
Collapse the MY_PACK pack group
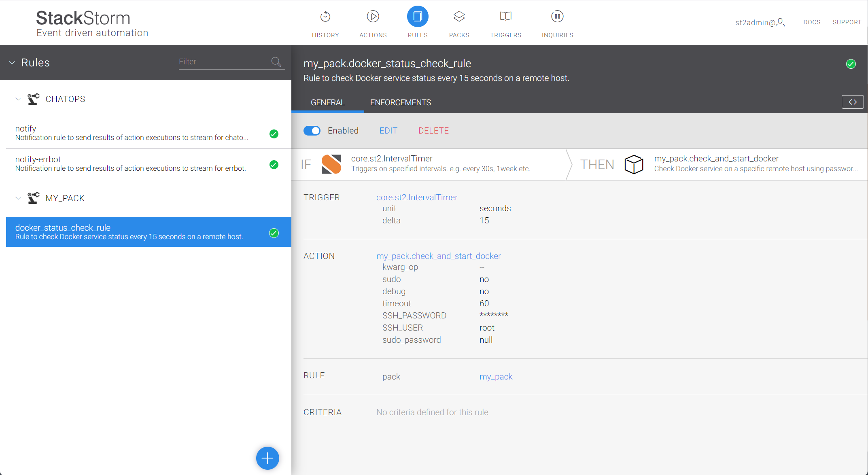(x=18, y=198)
